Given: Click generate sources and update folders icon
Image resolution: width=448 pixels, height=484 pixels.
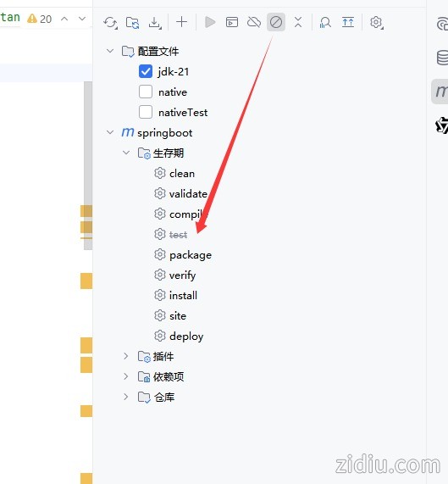Looking at the screenshot, I should click(x=133, y=23).
